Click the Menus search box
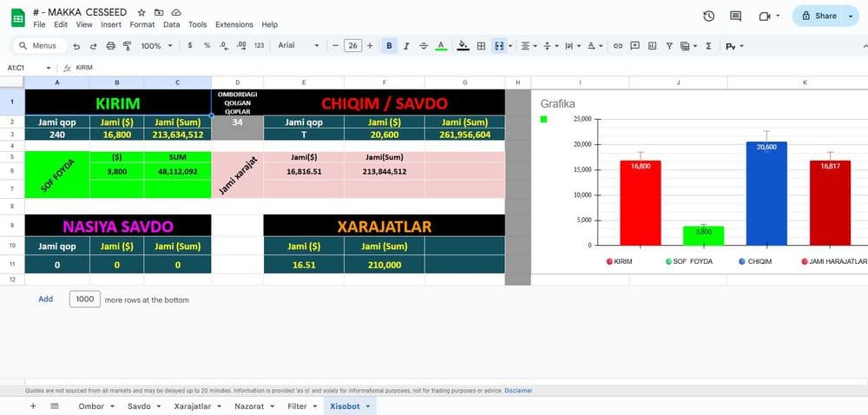The height and width of the screenshot is (415, 868). click(40, 46)
